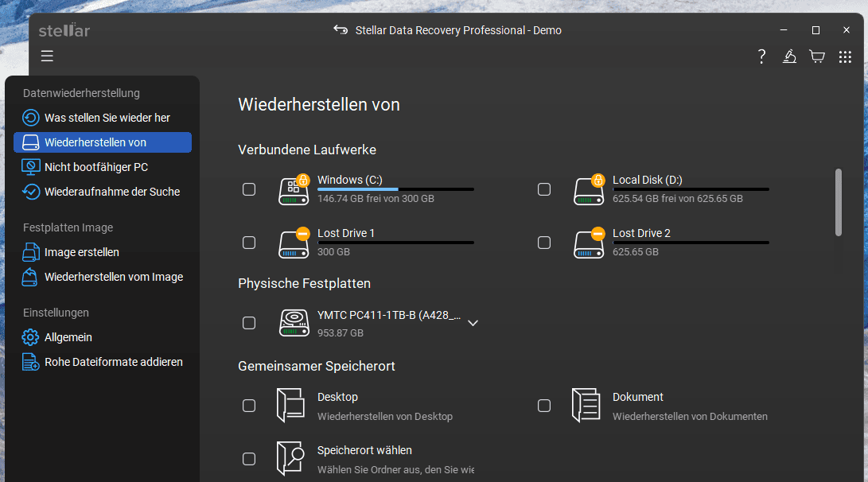The width and height of the screenshot is (868, 482).
Task: Enable the Desktop location checkbox
Action: (249, 406)
